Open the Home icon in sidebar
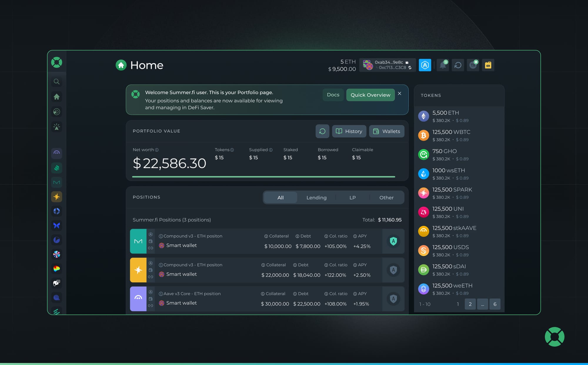 56,97
